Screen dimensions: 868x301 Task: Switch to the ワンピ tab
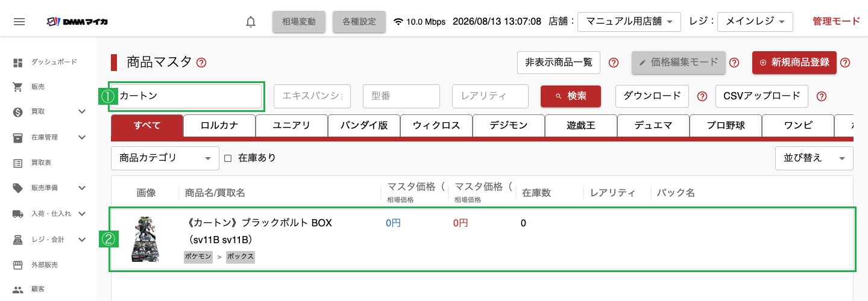click(x=798, y=126)
